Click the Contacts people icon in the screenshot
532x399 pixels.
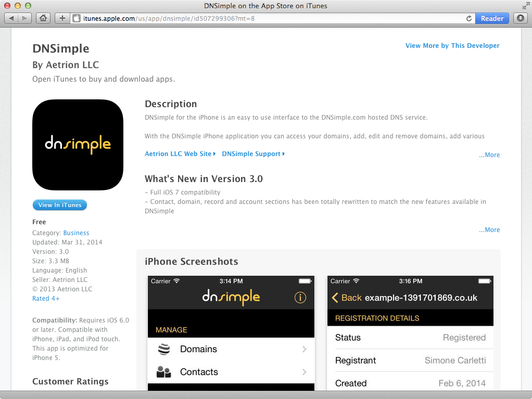click(163, 372)
